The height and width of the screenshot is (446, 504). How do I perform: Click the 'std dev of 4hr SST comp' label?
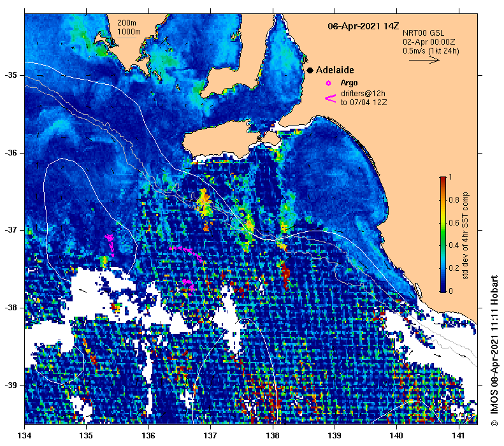(x=465, y=236)
